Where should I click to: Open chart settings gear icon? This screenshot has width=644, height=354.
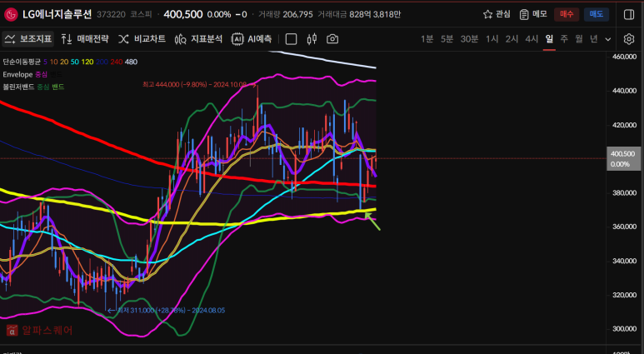pos(629,39)
